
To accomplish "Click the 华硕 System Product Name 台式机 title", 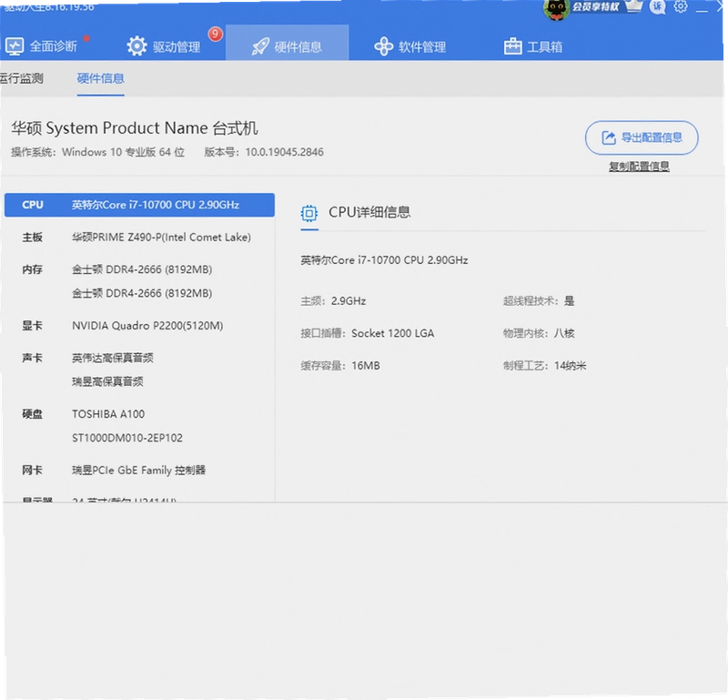I will (135, 128).
